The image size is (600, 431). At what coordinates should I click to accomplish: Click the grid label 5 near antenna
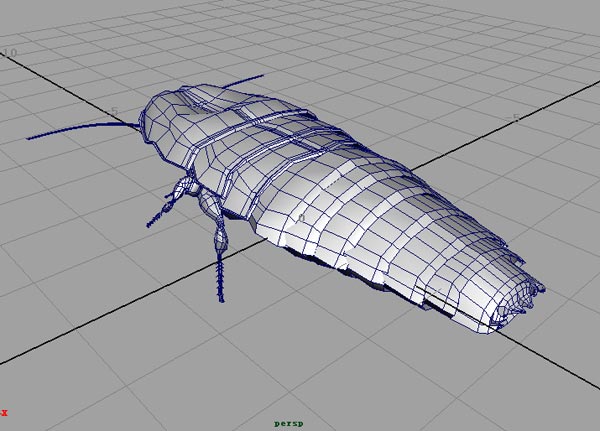pos(115,111)
